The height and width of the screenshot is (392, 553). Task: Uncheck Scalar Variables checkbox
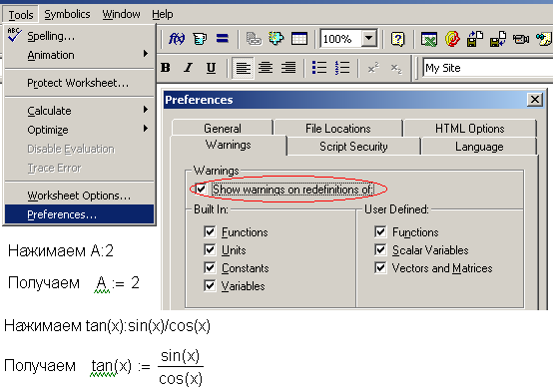(380, 250)
